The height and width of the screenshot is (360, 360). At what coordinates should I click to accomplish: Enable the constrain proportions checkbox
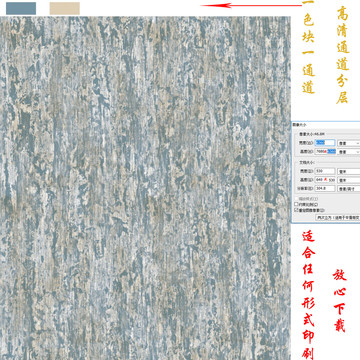click(296, 204)
